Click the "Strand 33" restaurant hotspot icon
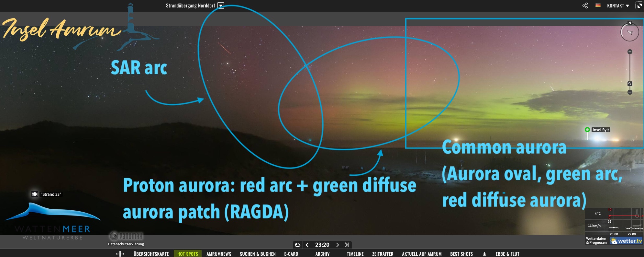Image resolution: width=644 pixels, height=257 pixels. click(x=35, y=194)
